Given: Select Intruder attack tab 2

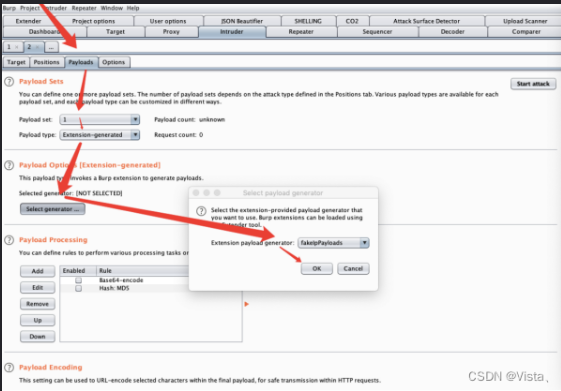Looking at the screenshot, I should (x=30, y=47).
